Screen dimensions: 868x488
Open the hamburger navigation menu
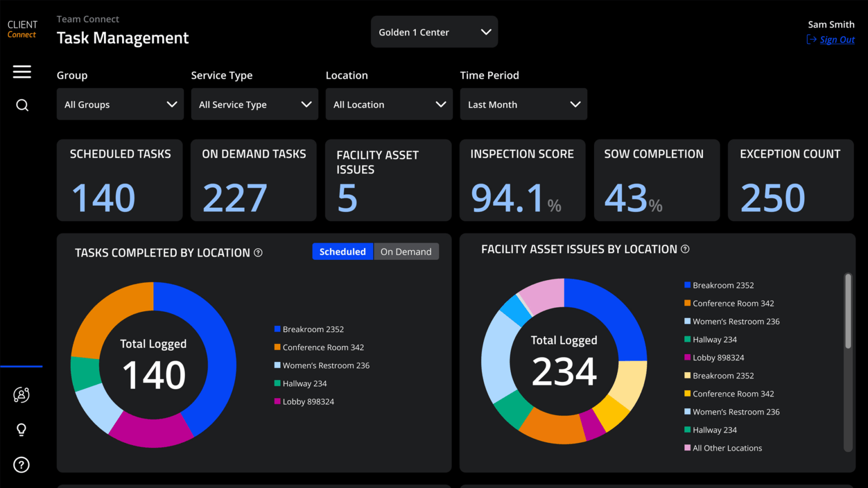point(22,72)
